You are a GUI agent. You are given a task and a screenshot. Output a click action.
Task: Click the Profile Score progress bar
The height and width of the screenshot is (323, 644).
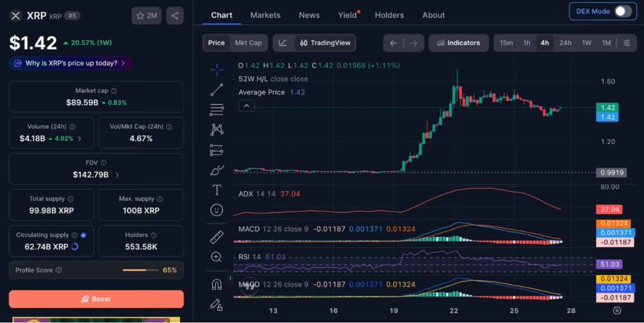click(x=140, y=270)
